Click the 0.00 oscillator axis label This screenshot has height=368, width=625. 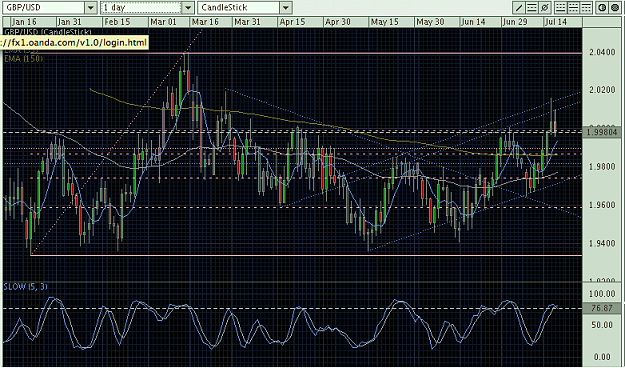602,357
